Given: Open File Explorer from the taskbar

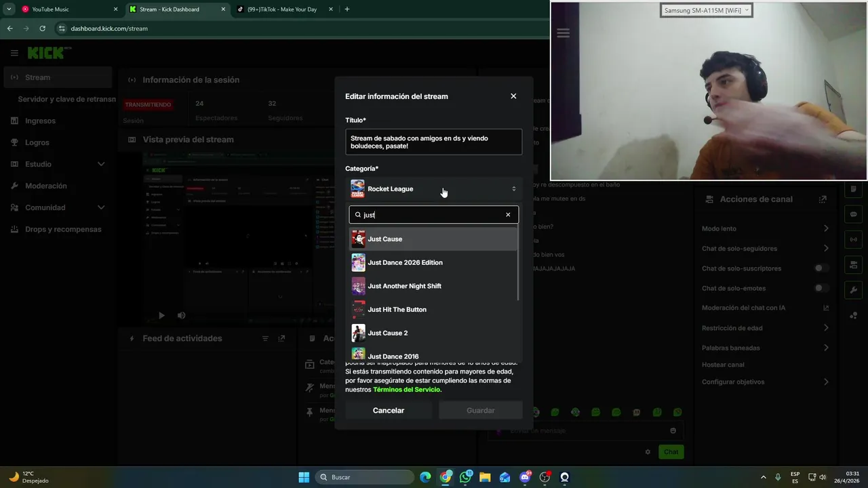Looking at the screenshot, I should pyautogui.click(x=485, y=477).
